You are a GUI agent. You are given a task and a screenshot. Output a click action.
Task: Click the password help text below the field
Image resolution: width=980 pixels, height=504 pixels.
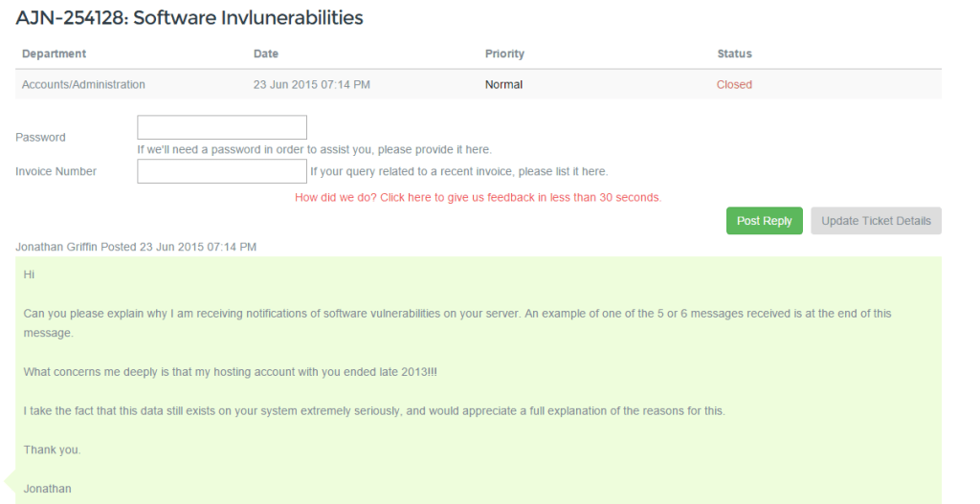point(314,150)
